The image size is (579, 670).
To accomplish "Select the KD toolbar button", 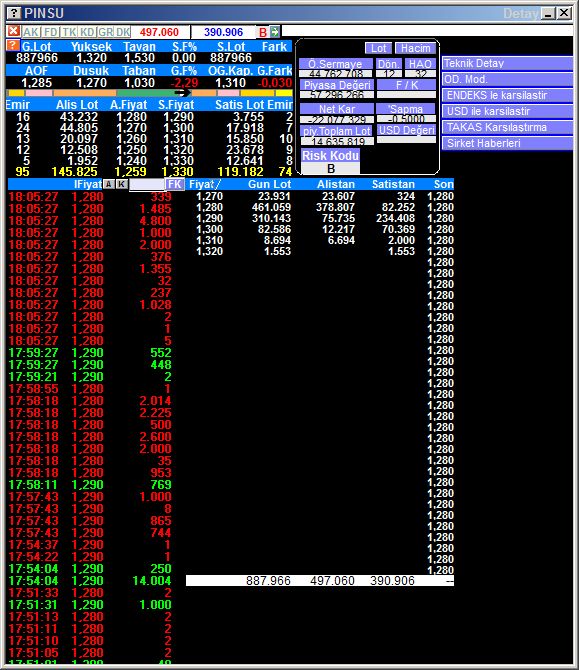I will click(87, 32).
